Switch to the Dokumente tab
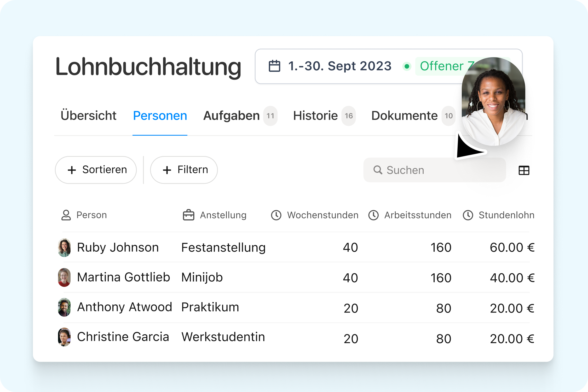The image size is (588, 392). pos(404,116)
